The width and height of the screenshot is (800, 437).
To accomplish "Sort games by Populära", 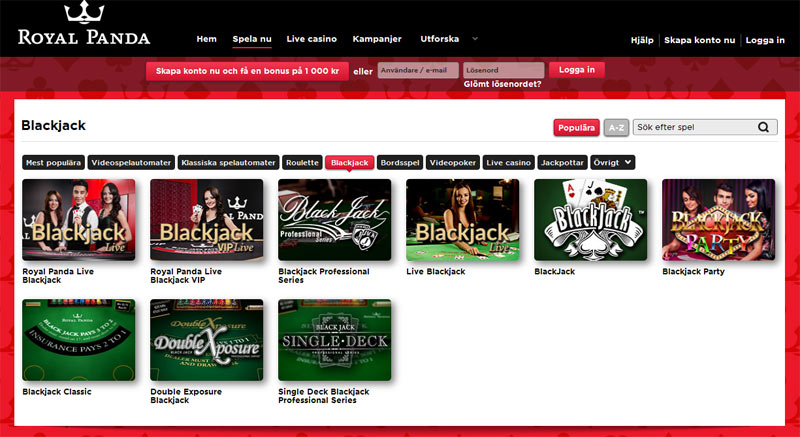I will pos(577,128).
